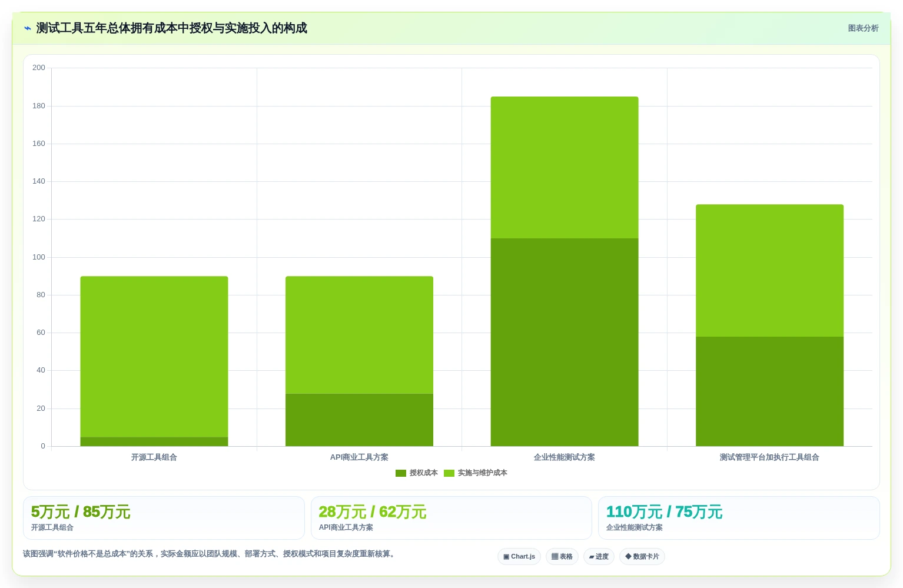Click the x-axis label 测试管理平台加执行工具组合
Screen dimensions: 903x588
[x=769, y=457]
